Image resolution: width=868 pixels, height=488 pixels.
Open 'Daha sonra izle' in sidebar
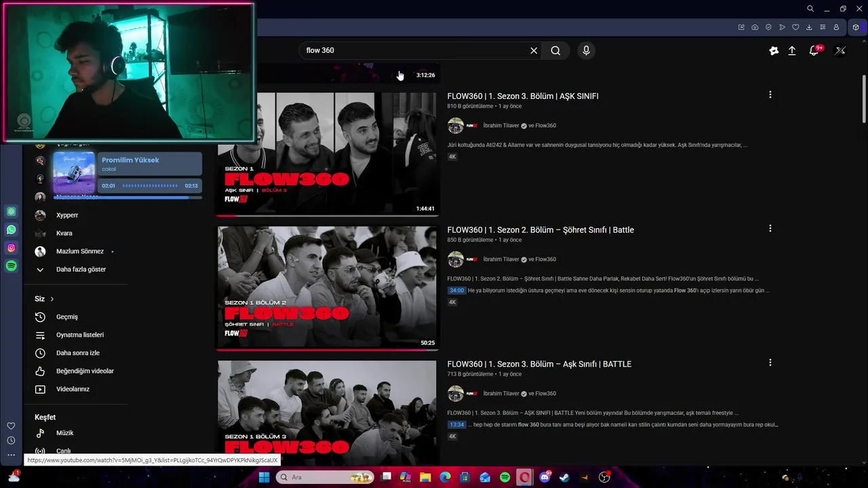[x=68, y=353]
